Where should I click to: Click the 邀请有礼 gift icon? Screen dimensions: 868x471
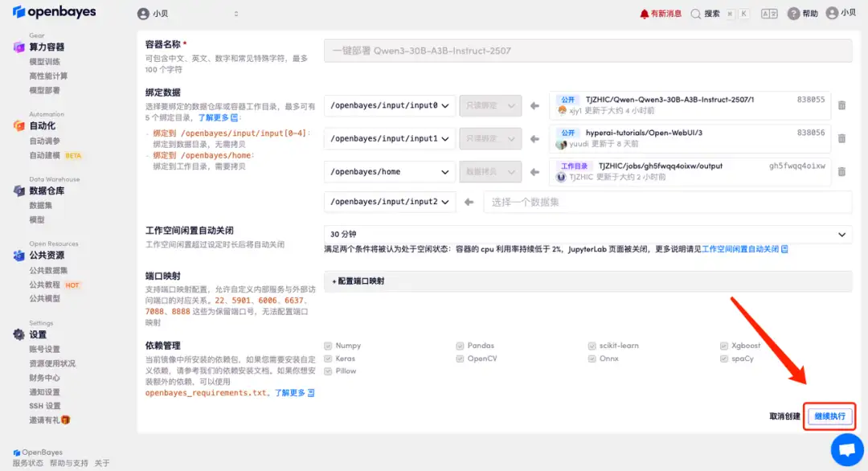tap(66, 420)
